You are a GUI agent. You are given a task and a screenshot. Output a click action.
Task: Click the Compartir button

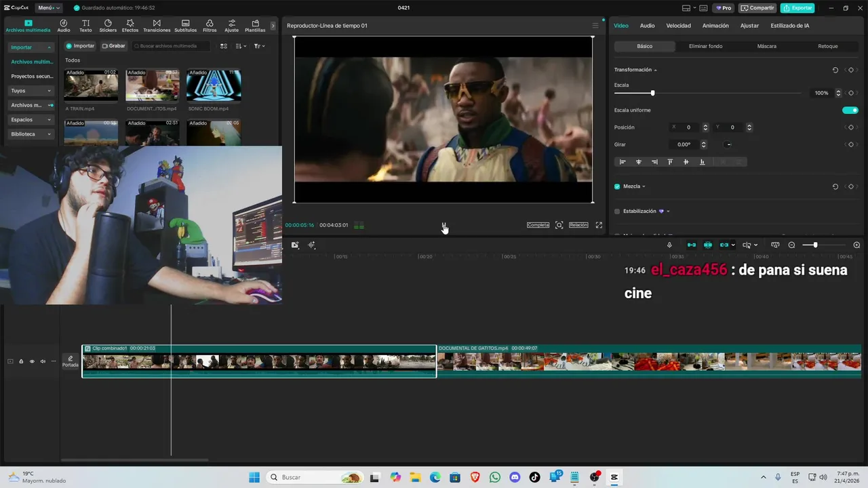757,8
